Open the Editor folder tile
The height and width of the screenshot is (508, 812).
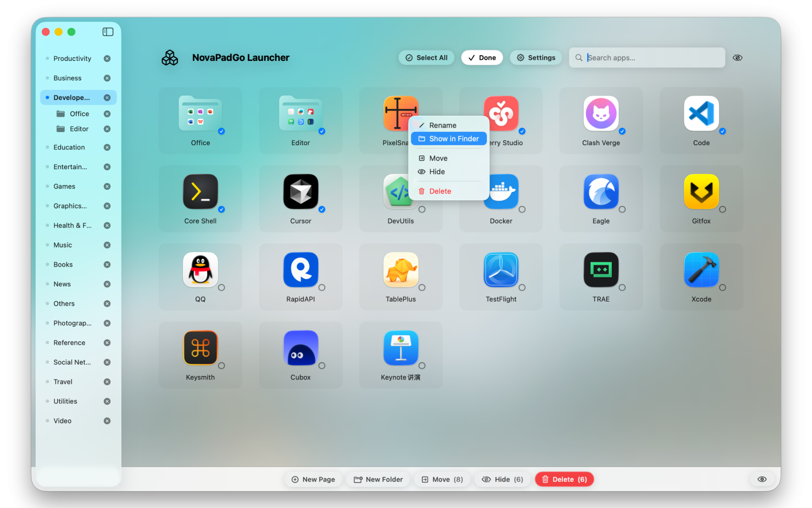pos(300,114)
